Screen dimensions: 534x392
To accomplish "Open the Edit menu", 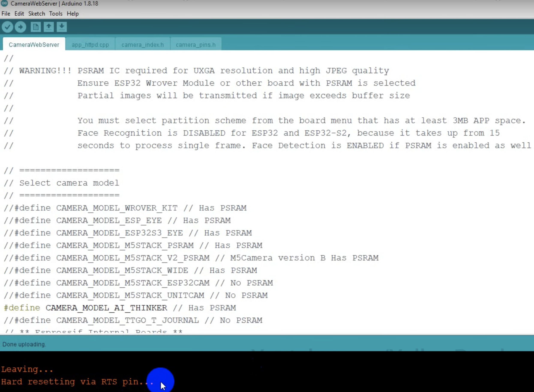I will pos(19,14).
